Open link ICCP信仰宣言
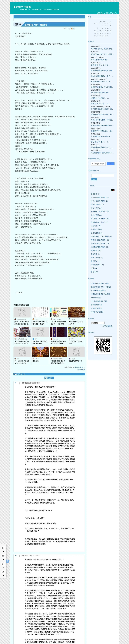The height and width of the screenshot is (644, 129). pos(96,298)
